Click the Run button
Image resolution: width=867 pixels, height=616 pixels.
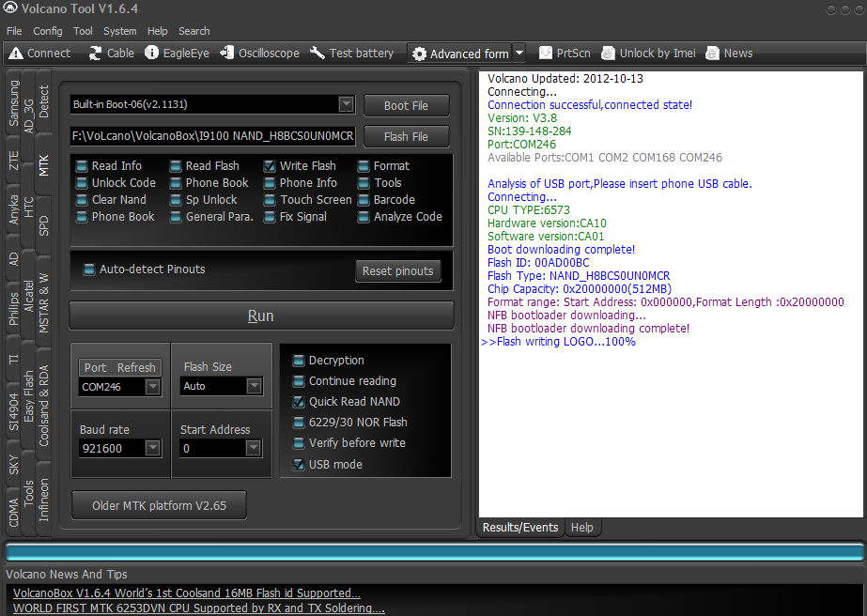[x=261, y=316]
